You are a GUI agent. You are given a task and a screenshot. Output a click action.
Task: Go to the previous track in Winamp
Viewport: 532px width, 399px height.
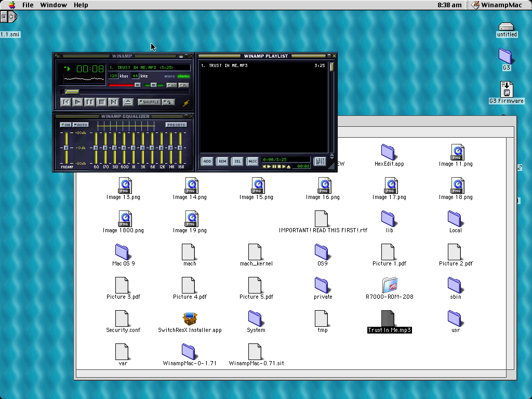[65, 102]
